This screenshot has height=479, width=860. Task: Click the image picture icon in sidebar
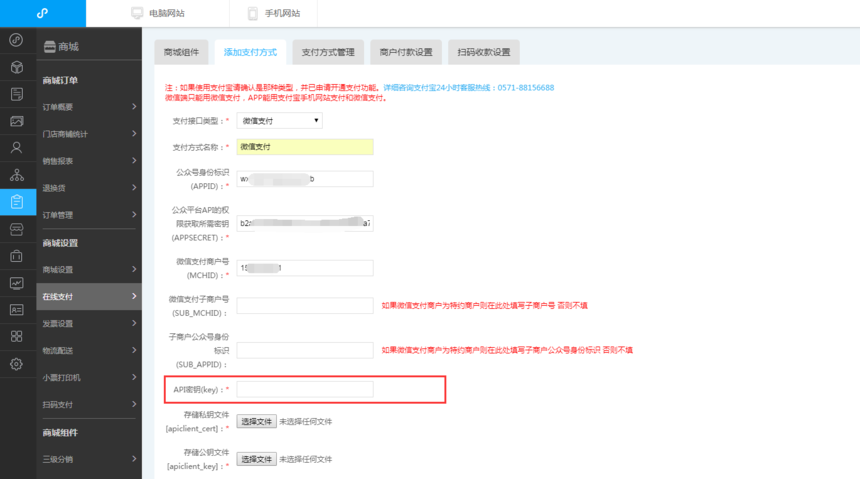[16, 121]
